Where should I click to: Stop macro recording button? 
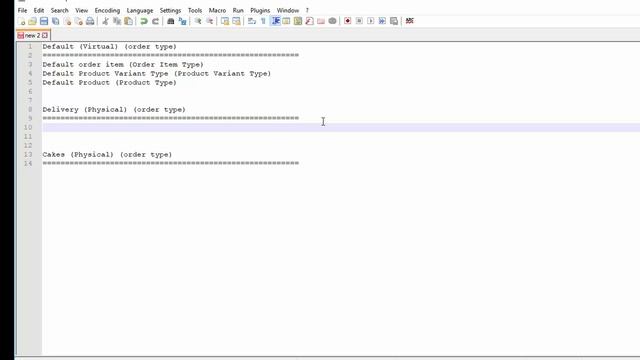click(x=359, y=21)
